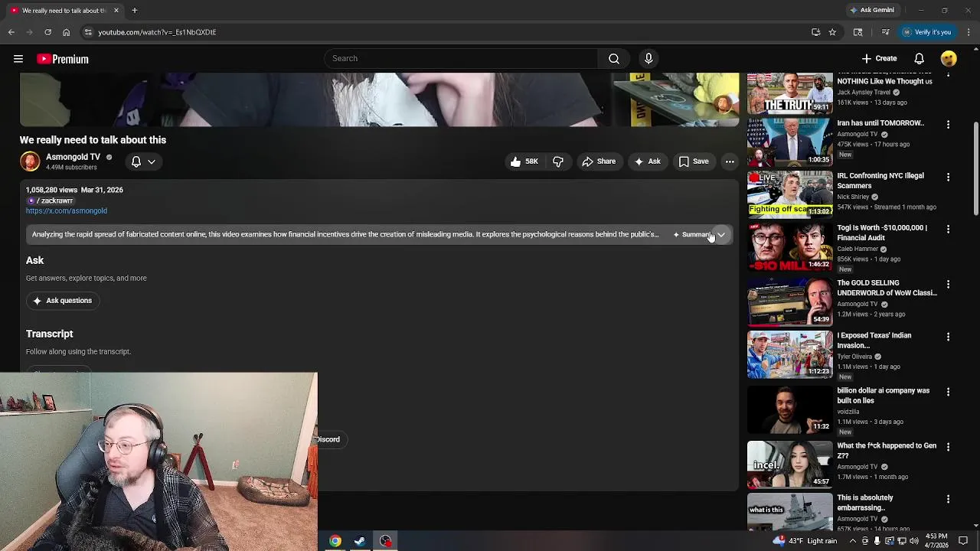Share this video
Viewport: 980px width, 551px height.
599,161
